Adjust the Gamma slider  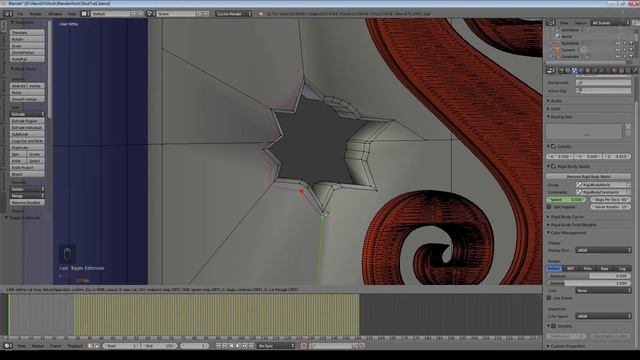(x=588, y=283)
